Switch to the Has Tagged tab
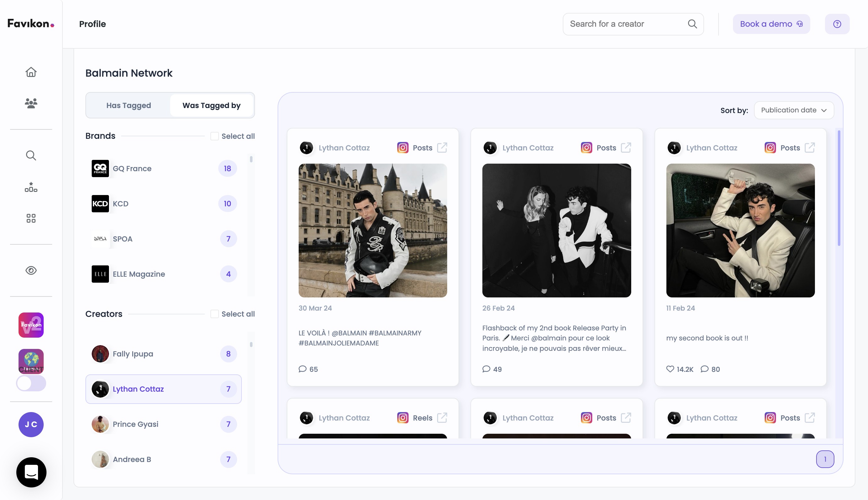 point(128,106)
